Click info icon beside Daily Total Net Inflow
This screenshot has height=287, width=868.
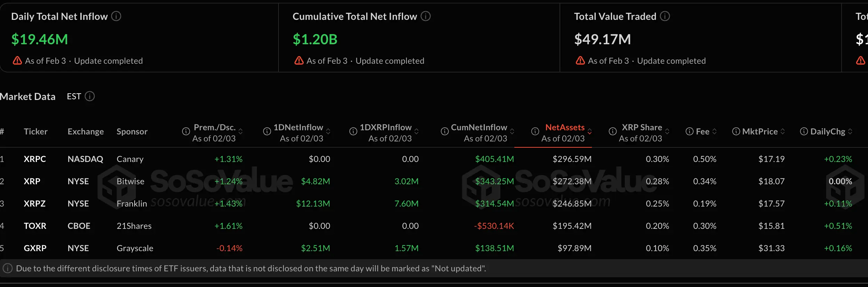click(116, 16)
